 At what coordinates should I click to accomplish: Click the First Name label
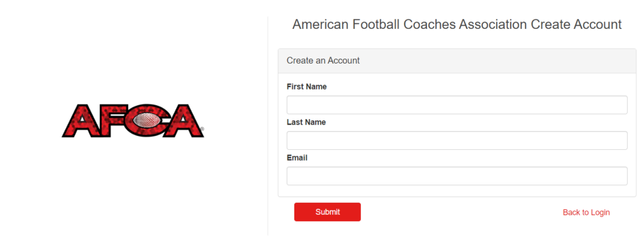click(306, 87)
